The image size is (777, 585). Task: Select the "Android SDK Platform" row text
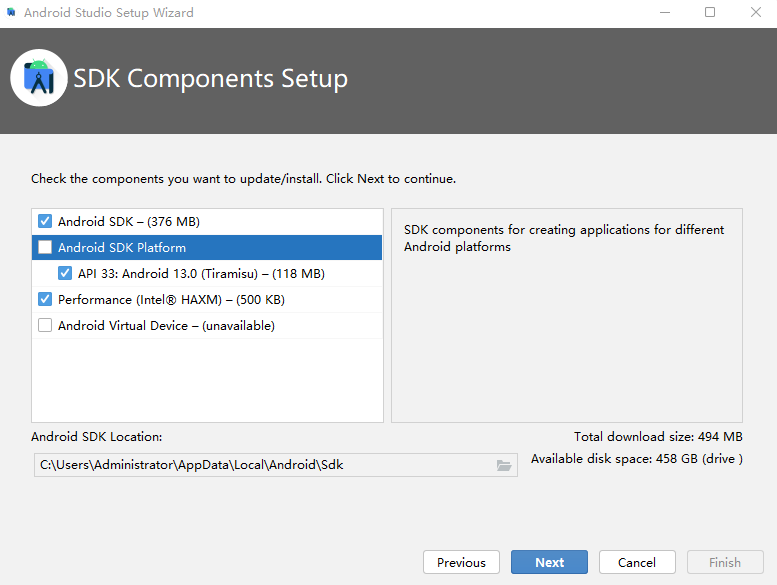122,248
